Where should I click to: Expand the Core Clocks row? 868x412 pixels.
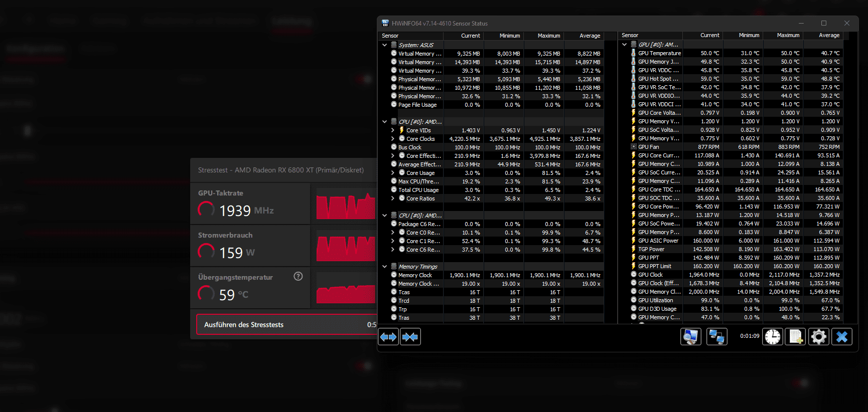[x=393, y=139]
